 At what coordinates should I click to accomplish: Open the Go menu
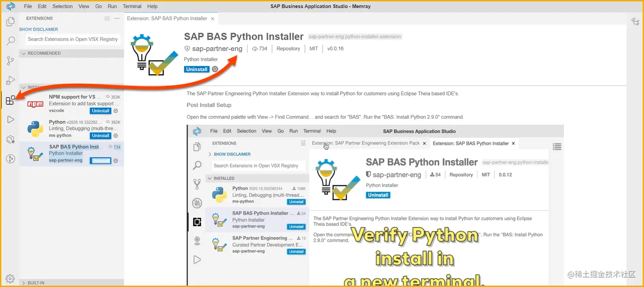click(x=99, y=6)
